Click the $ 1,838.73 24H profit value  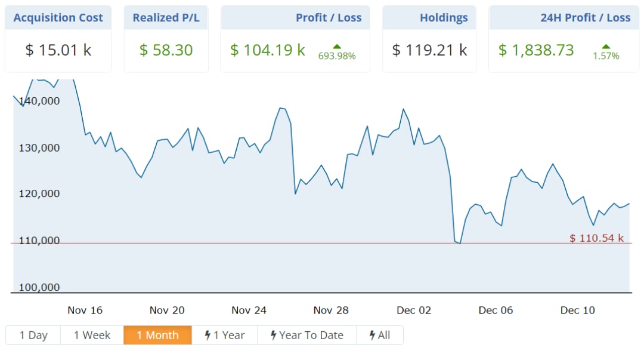(536, 50)
